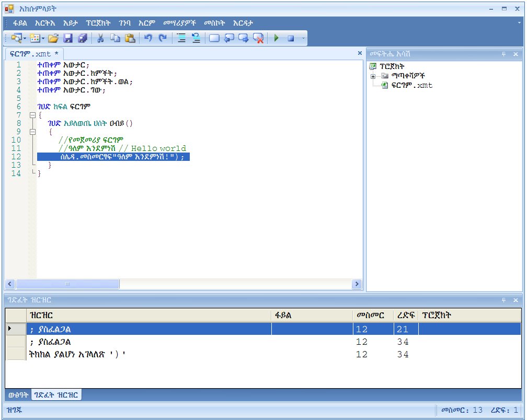The image size is (527, 420).
Task: Close the ፍርገም.xmt editor tab
Action: 359,53
